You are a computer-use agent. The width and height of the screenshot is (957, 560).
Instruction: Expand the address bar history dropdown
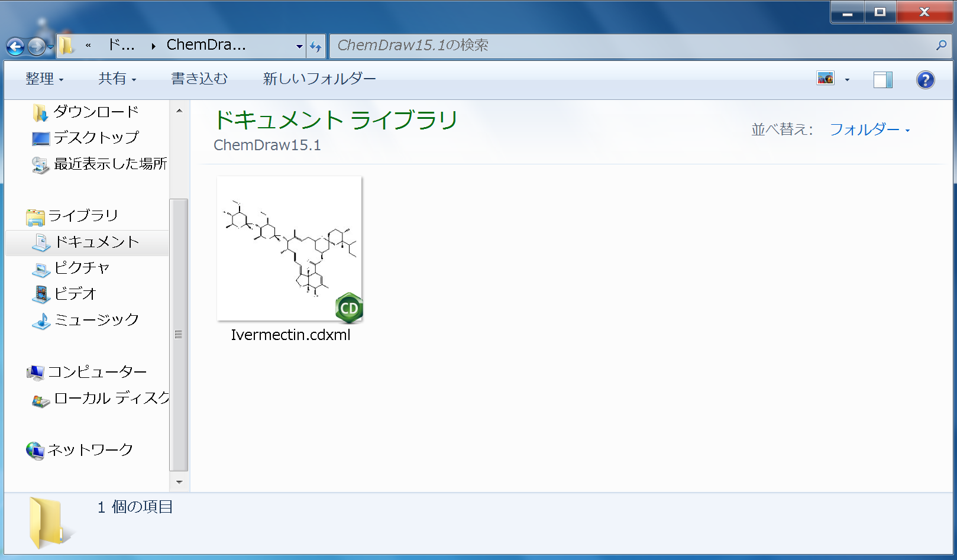pyautogui.click(x=299, y=46)
